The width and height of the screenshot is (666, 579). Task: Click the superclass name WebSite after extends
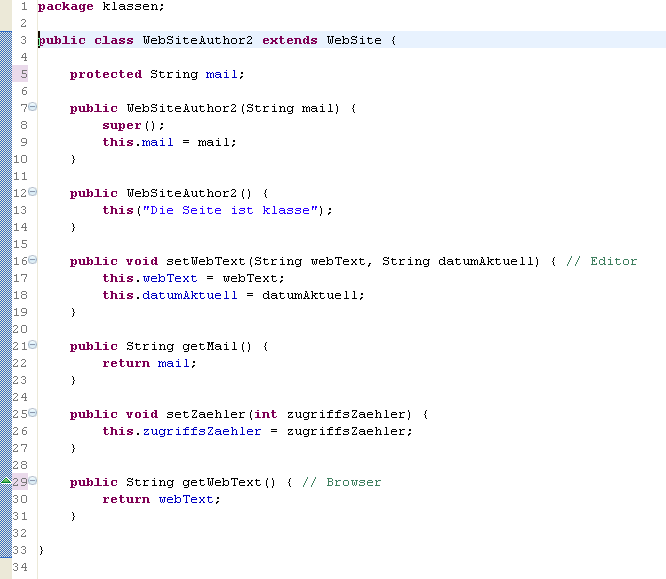pos(354,40)
